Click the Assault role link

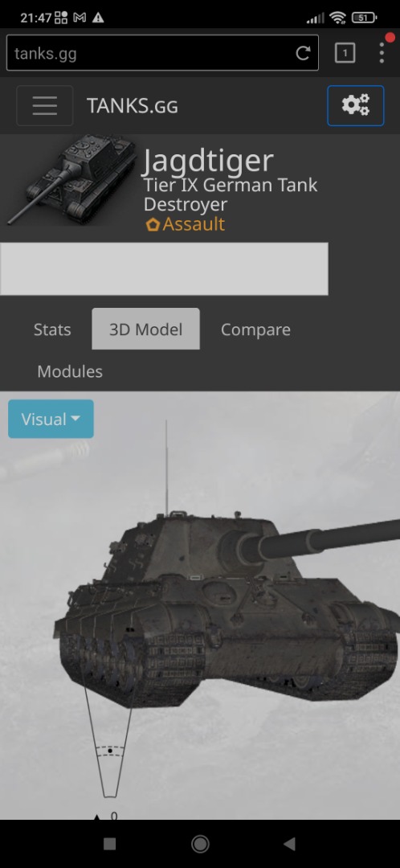[x=194, y=224]
